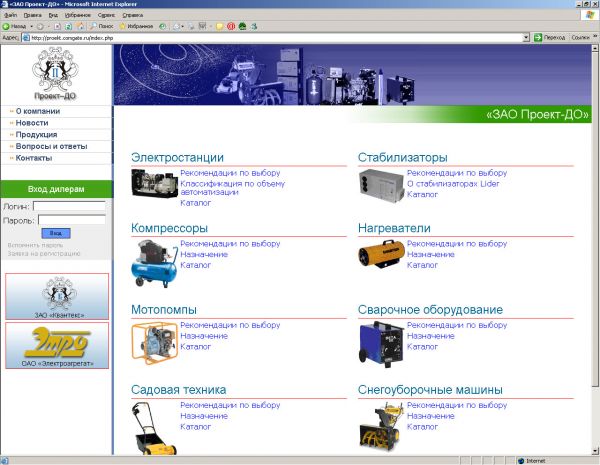Image resolution: width=600 pixels, height=465 pixels.
Task: Click the Электростанции generator image
Action: point(155,184)
